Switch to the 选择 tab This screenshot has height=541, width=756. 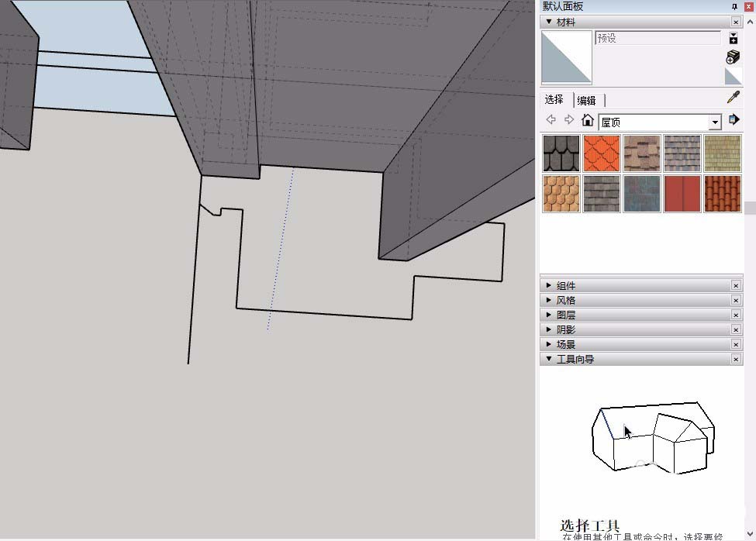click(554, 99)
